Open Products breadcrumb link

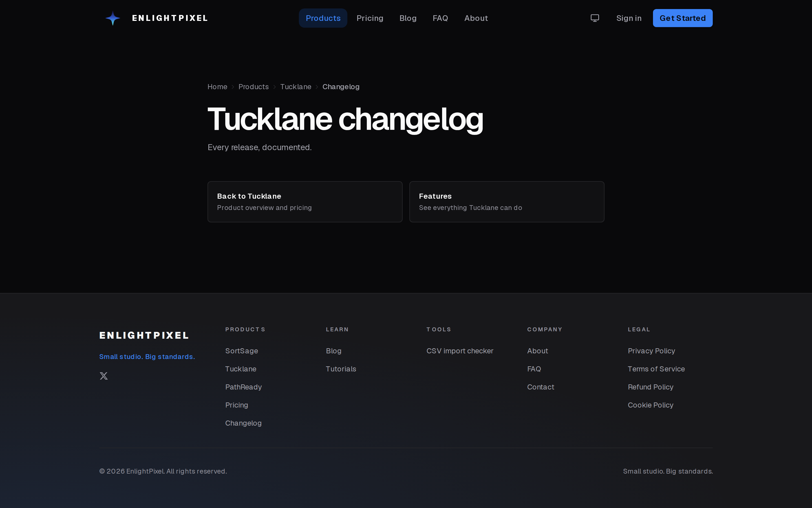click(253, 87)
